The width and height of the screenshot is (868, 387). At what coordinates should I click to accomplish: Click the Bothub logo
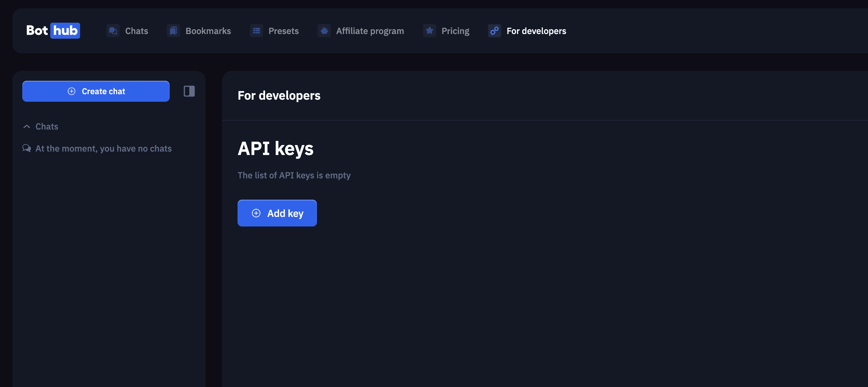click(53, 31)
